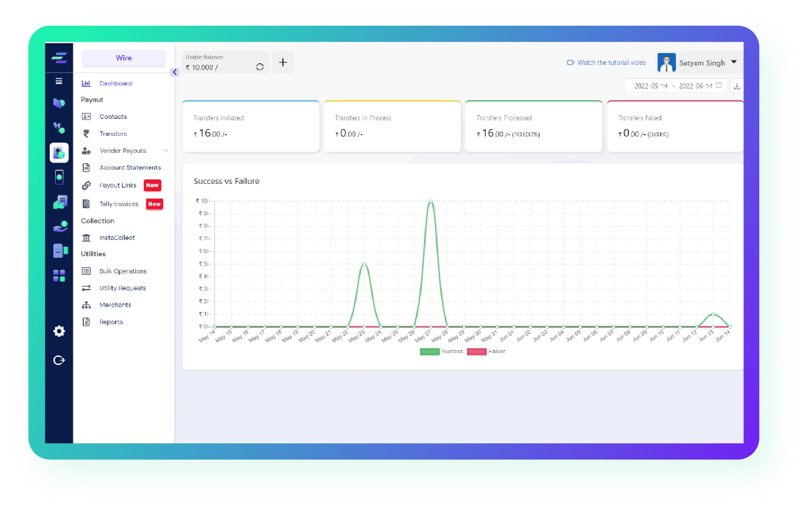Click the hand with coin sidebar icon

(x=60, y=226)
